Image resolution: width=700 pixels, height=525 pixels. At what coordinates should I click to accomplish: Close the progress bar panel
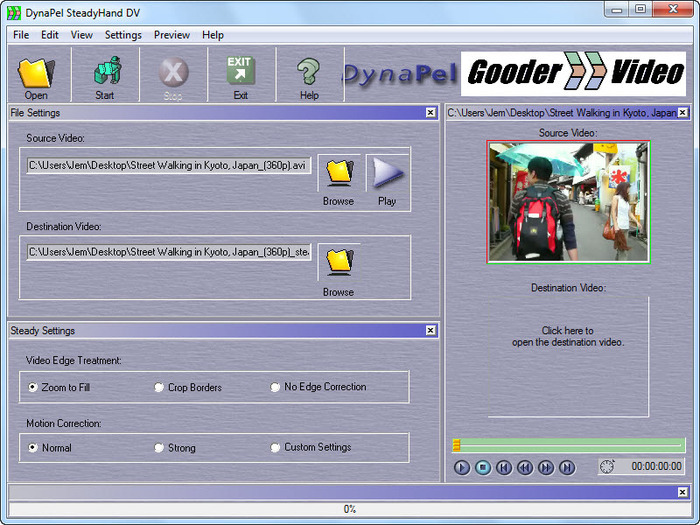click(x=683, y=492)
